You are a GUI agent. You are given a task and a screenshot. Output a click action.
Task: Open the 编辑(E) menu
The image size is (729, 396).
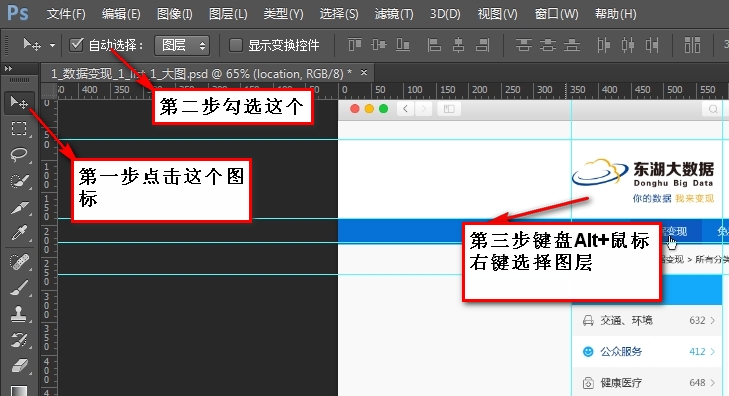121,14
